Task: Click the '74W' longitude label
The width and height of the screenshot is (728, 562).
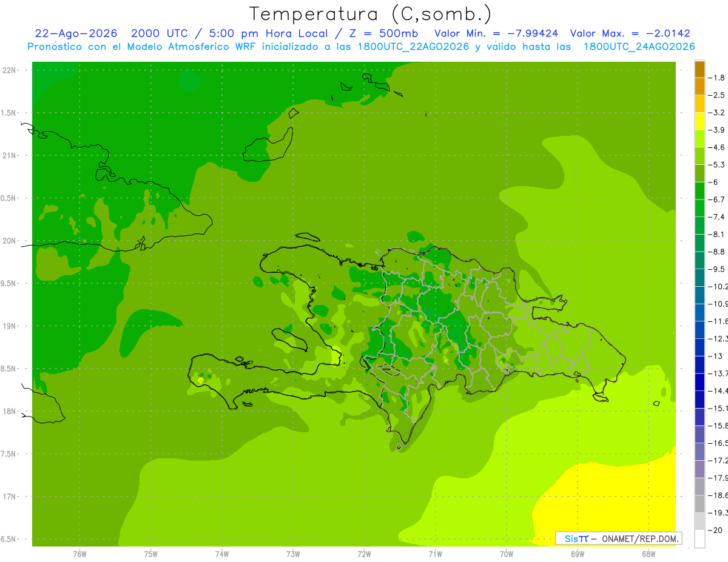Action: point(221,554)
